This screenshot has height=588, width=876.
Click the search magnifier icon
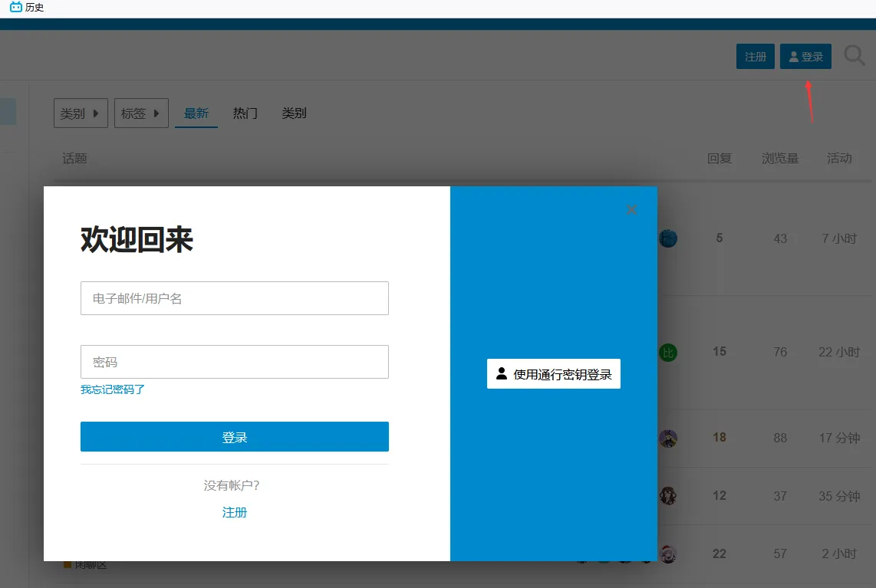855,56
